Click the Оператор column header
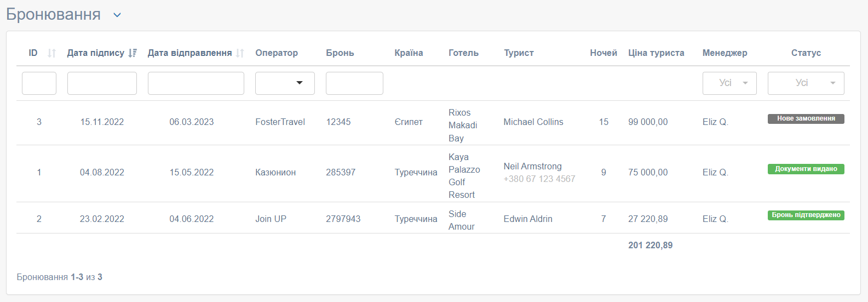The image size is (868, 302). [x=277, y=53]
